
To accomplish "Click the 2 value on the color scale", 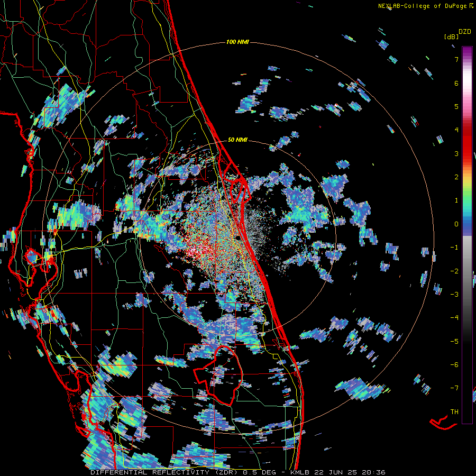I will coord(456,177).
